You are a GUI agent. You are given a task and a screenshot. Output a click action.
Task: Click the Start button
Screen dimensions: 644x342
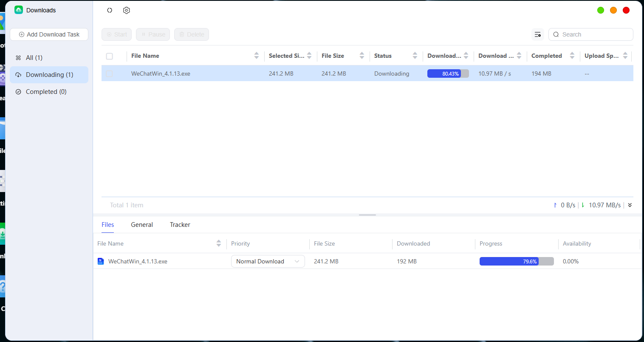tap(116, 34)
